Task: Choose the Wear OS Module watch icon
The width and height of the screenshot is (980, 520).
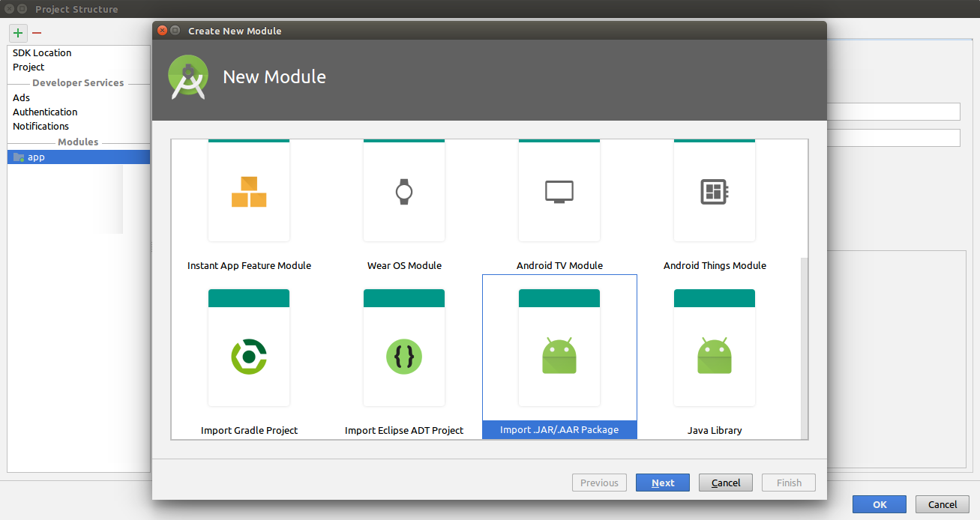Action: click(x=404, y=192)
